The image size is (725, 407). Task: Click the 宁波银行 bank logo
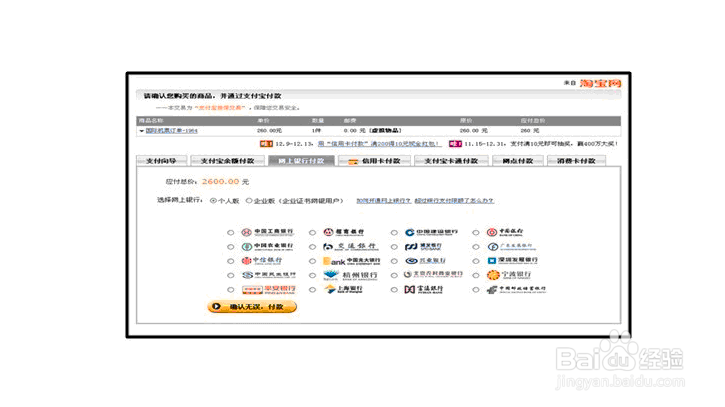pyautogui.click(x=509, y=275)
